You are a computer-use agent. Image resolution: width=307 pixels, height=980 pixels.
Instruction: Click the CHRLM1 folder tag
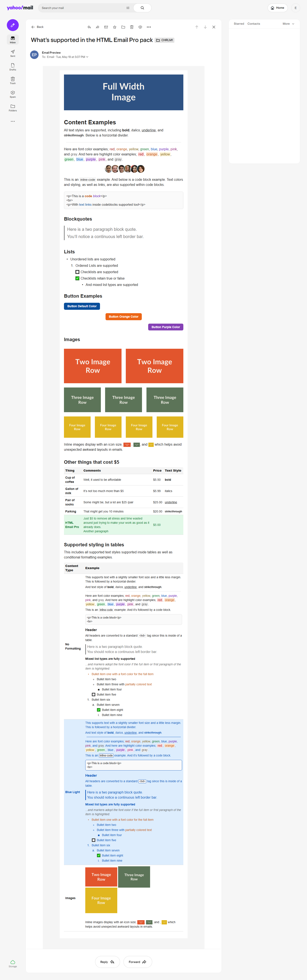[165, 40]
